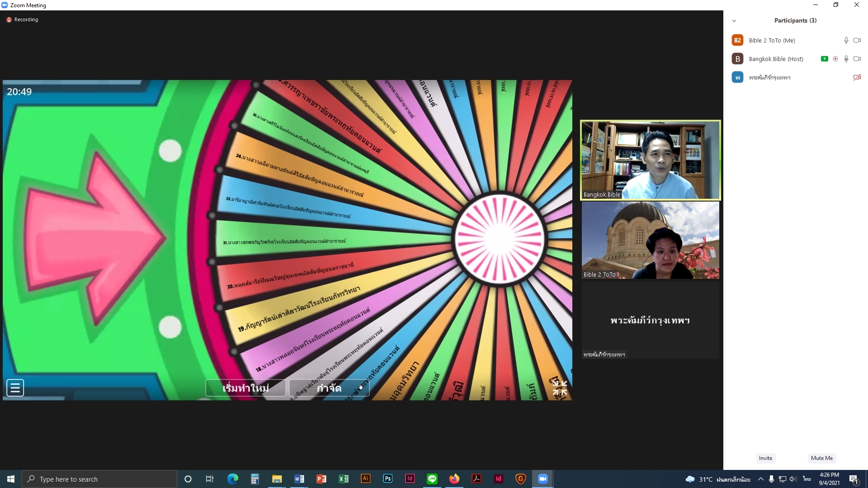Select the พระคัมภีร์กรุงเทพฯ video tile
The width and height of the screenshot is (868, 488).
650,320
